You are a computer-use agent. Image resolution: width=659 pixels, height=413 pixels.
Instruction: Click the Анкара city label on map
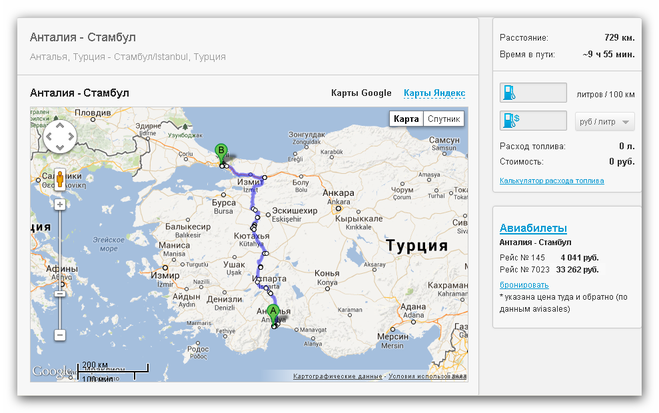338,193
